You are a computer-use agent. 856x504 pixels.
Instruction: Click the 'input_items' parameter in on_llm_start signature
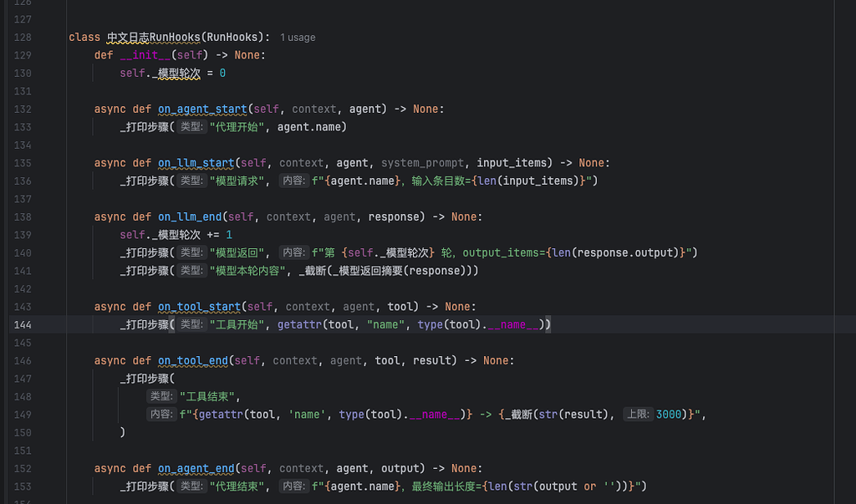pos(512,163)
